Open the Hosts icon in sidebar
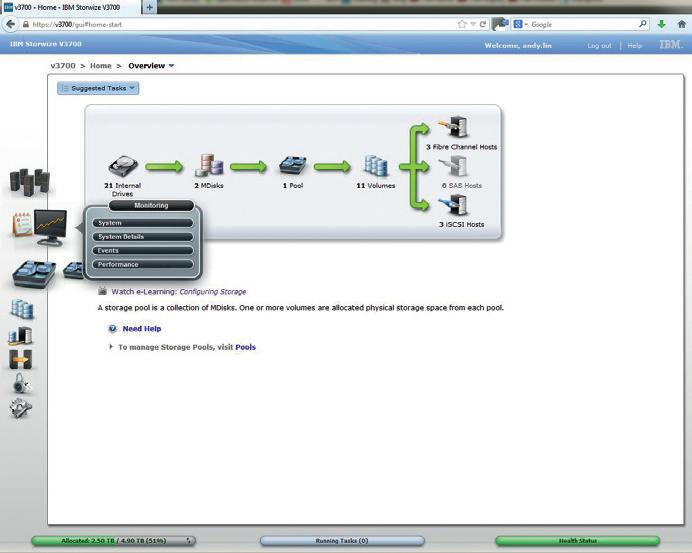692x553 pixels. coord(20,335)
